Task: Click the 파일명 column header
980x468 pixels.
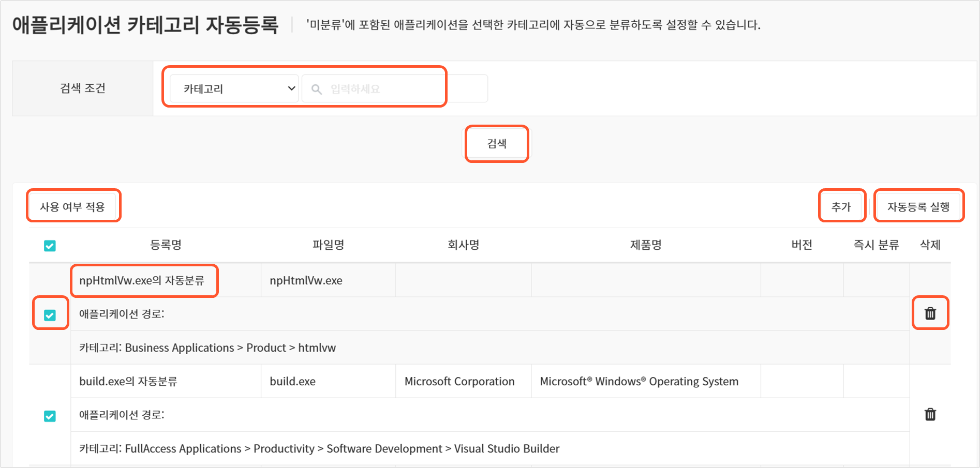Action: pos(328,245)
